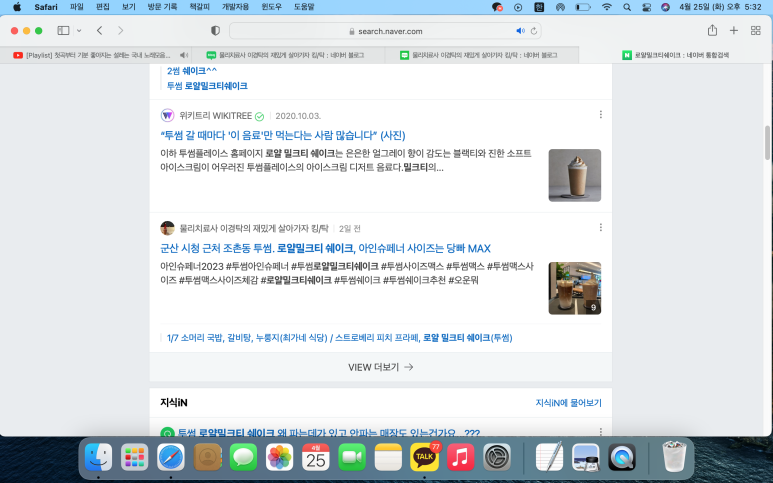This screenshot has width=773, height=483.
Task: Open the 개발자용 menu
Action: (x=235, y=7)
